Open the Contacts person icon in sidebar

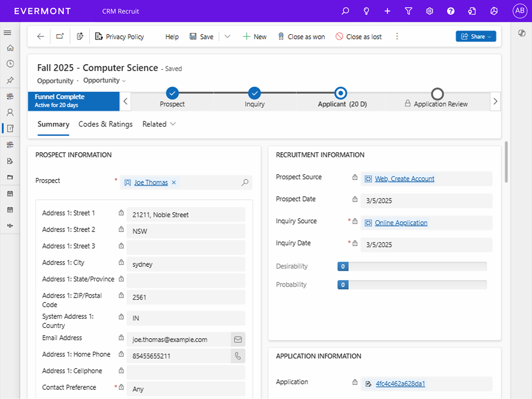click(x=10, y=112)
